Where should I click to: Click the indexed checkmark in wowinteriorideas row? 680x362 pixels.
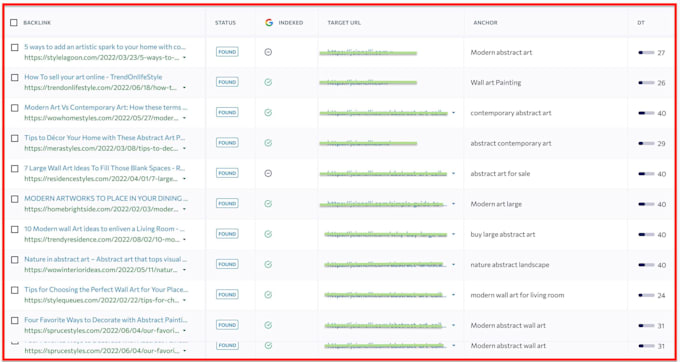coord(268,264)
